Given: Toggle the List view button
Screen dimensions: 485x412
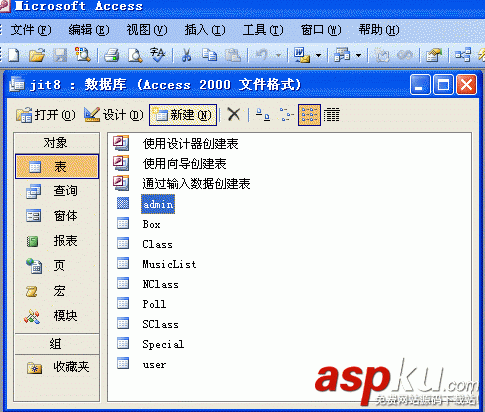Looking at the screenshot, I should [x=309, y=115].
